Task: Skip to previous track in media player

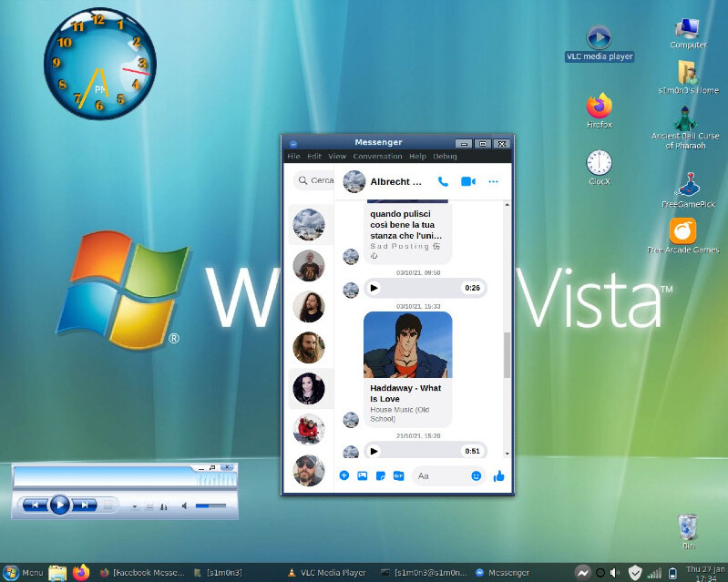Action: [x=36, y=505]
